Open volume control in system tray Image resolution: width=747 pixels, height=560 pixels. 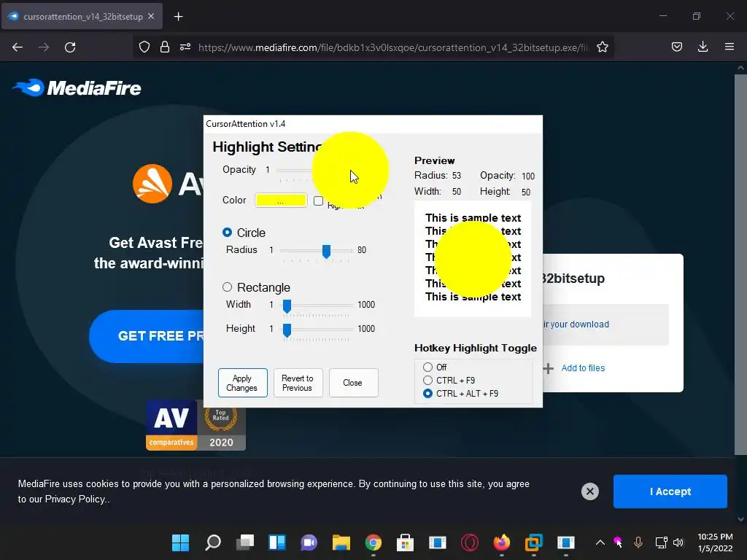click(x=678, y=542)
